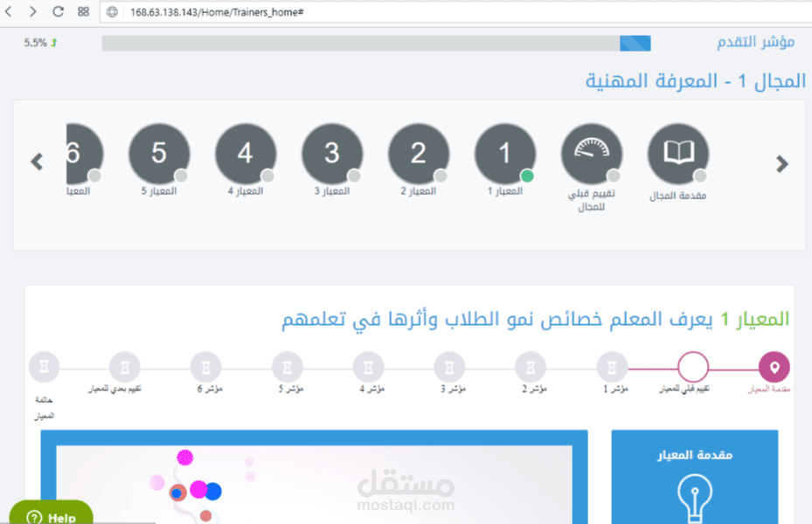Expand next items with the left chevron arrow
812x524 pixels.
[37, 162]
